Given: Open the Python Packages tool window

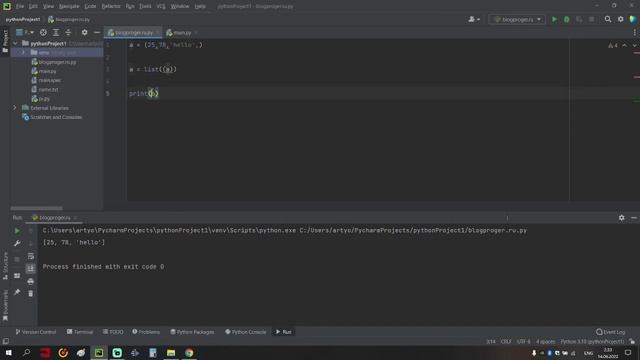Looking at the screenshot, I should click(x=192, y=332).
